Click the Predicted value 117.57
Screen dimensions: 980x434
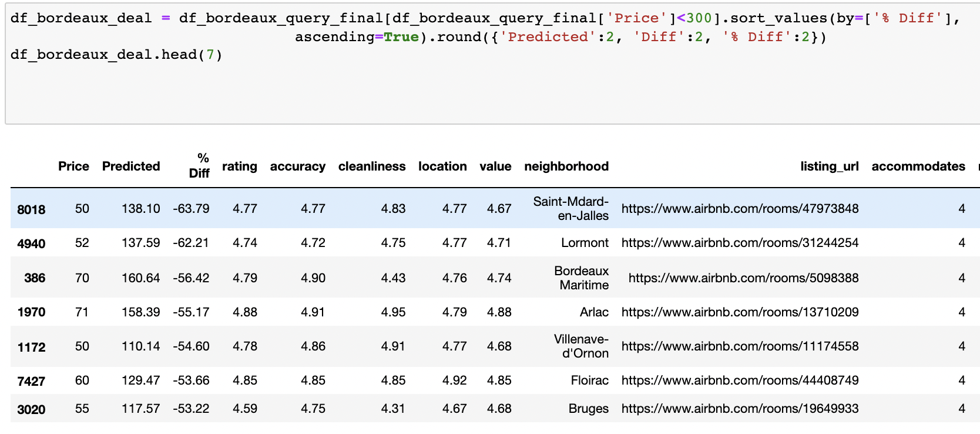(x=141, y=409)
